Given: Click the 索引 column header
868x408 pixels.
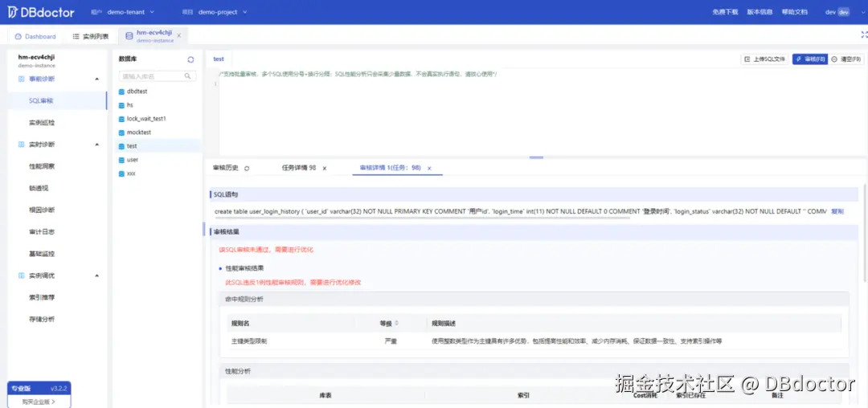Looking at the screenshot, I should [x=524, y=395].
